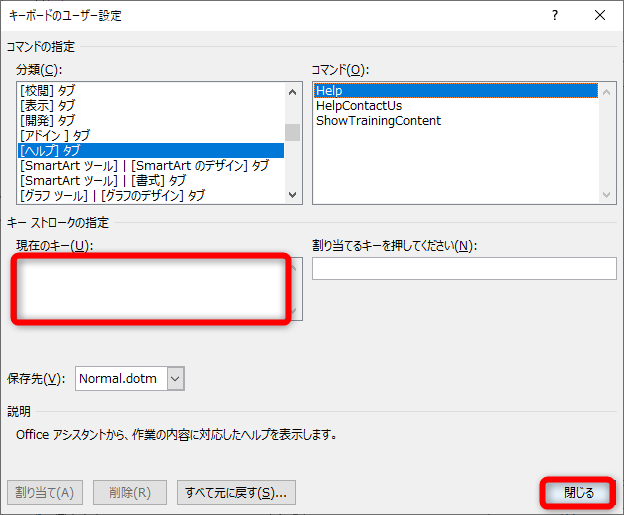Click up arrow of command list scrollbar
The height and width of the screenshot is (515, 624).
click(606, 92)
